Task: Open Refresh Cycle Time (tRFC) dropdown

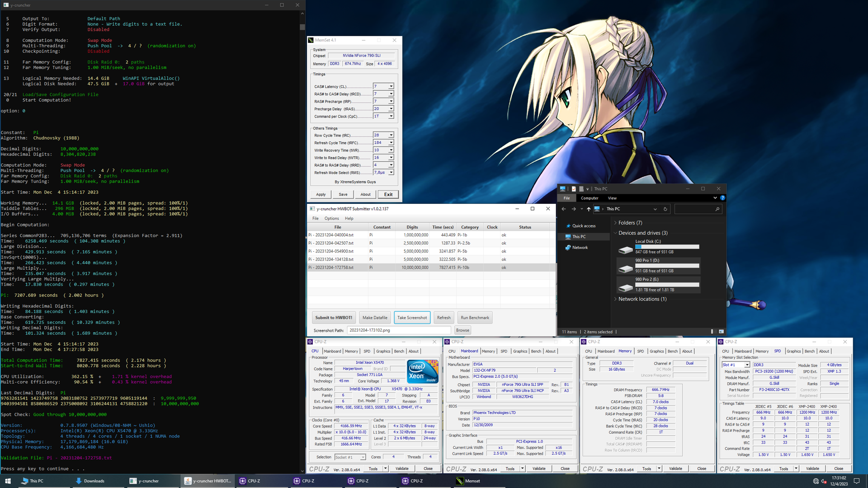Action: tap(391, 143)
